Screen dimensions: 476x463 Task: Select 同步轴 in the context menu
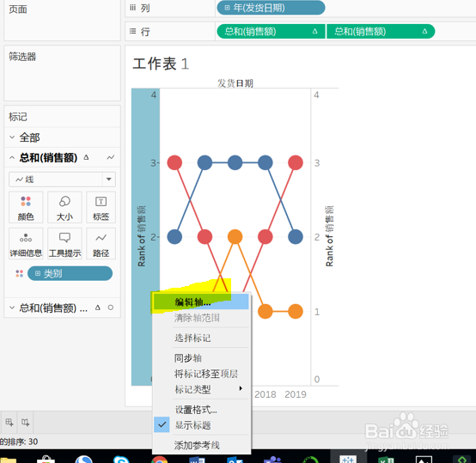[201, 358]
